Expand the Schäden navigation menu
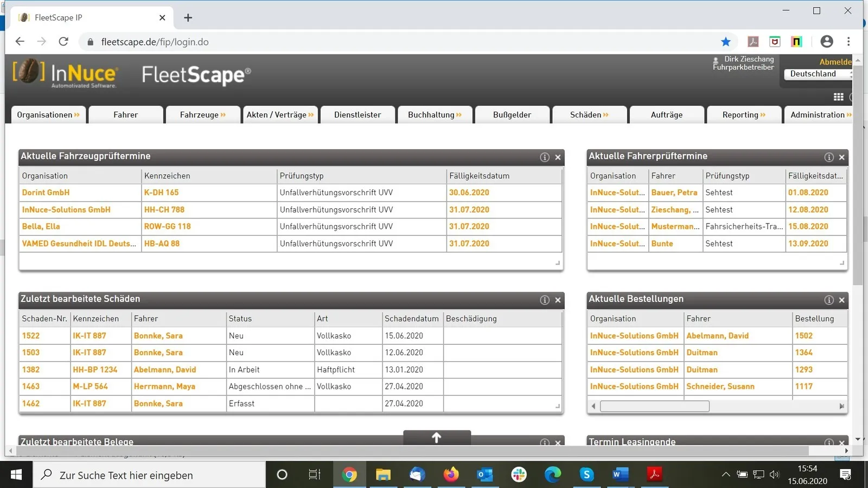 click(589, 115)
